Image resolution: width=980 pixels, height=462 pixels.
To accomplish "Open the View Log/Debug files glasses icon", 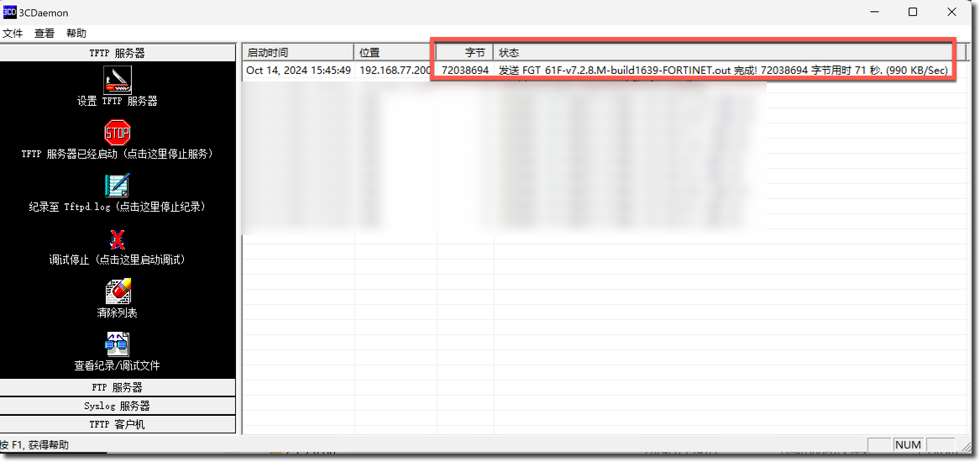I will (117, 344).
